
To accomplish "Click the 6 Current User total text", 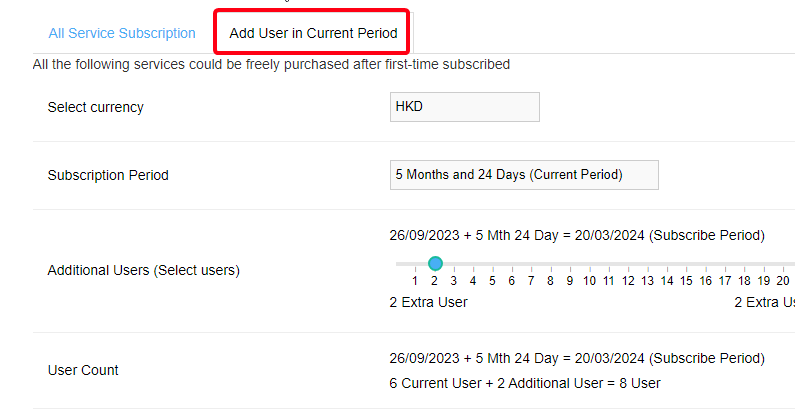I will tap(525, 383).
